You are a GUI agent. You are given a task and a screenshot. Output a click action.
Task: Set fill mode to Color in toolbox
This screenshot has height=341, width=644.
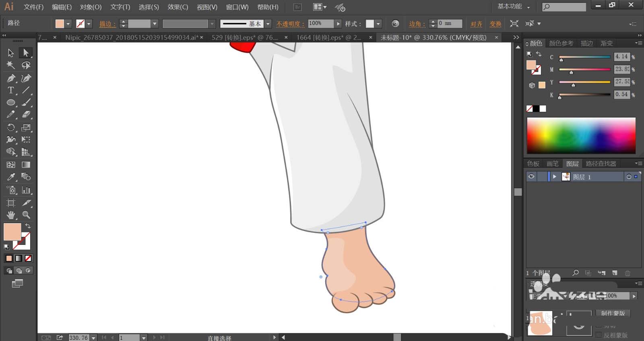coord(9,258)
